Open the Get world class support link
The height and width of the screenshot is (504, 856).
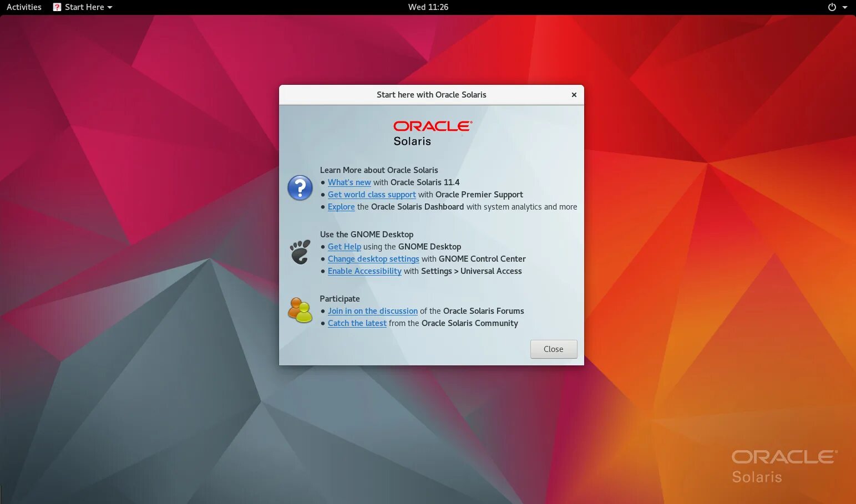pos(372,195)
